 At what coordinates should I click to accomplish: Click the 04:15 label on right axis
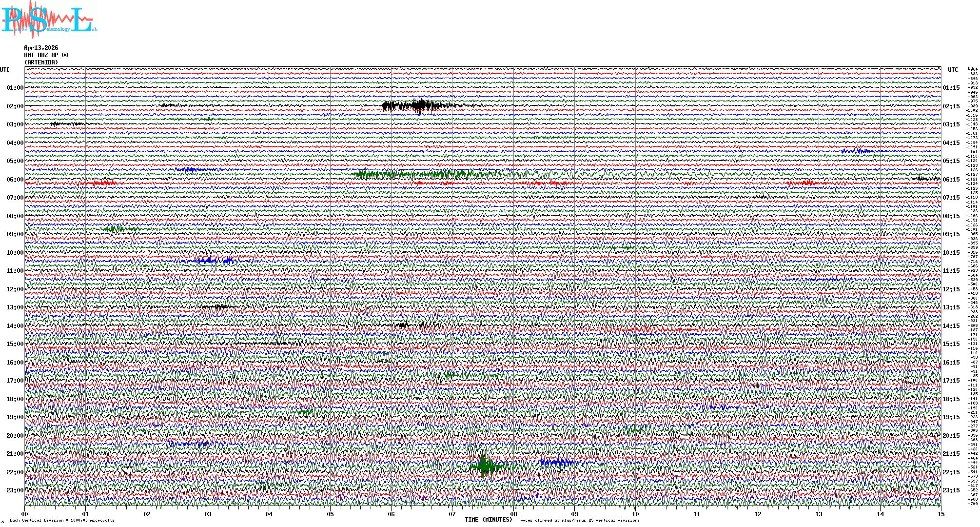[951, 143]
